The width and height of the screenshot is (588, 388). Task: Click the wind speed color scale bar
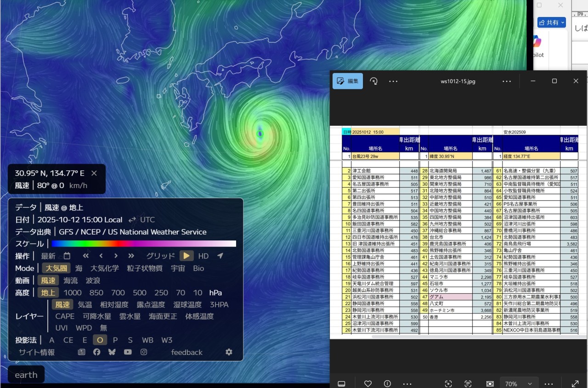click(x=144, y=244)
